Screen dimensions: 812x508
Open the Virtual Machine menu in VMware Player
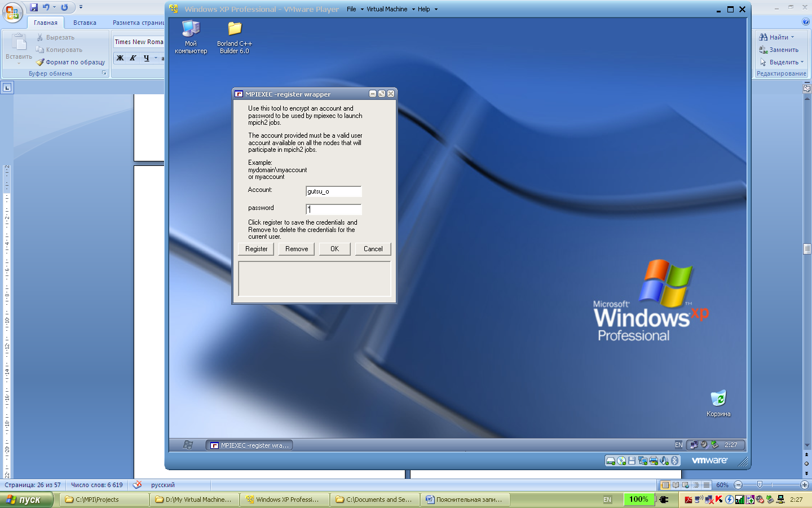pyautogui.click(x=390, y=9)
